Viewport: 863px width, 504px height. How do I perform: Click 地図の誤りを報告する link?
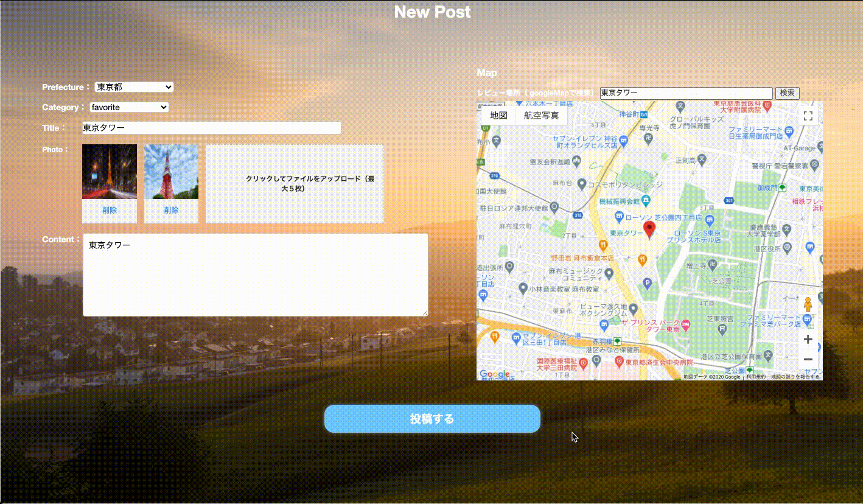tap(795, 377)
